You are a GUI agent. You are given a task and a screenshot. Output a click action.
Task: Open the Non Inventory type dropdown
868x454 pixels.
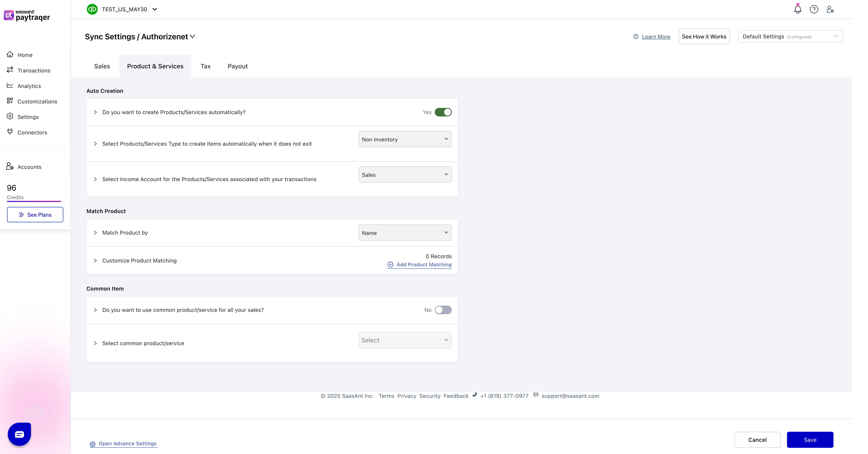(x=405, y=139)
